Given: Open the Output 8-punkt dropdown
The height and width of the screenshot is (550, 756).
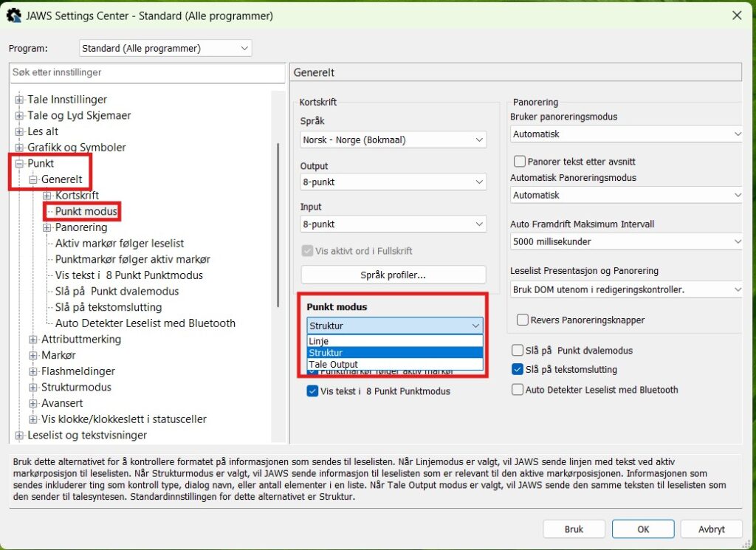Looking at the screenshot, I should point(393,182).
